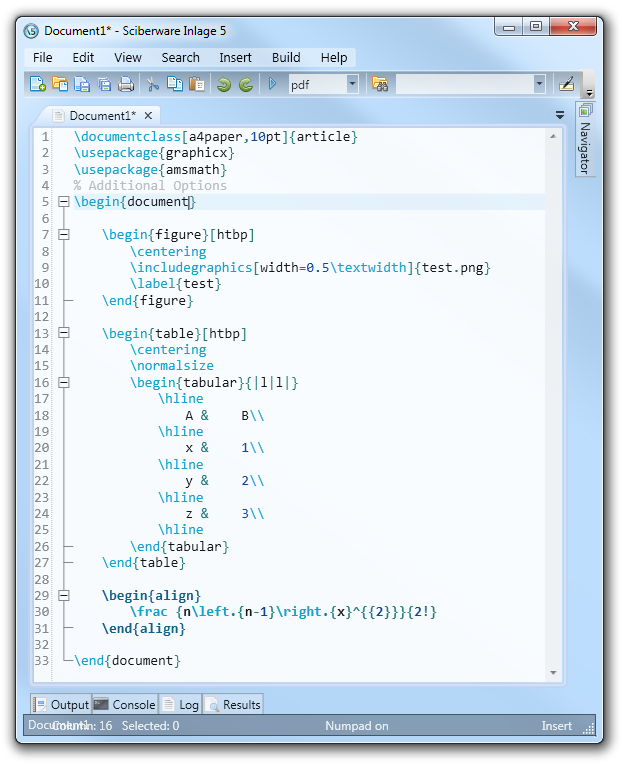Open the File menu

42,58
